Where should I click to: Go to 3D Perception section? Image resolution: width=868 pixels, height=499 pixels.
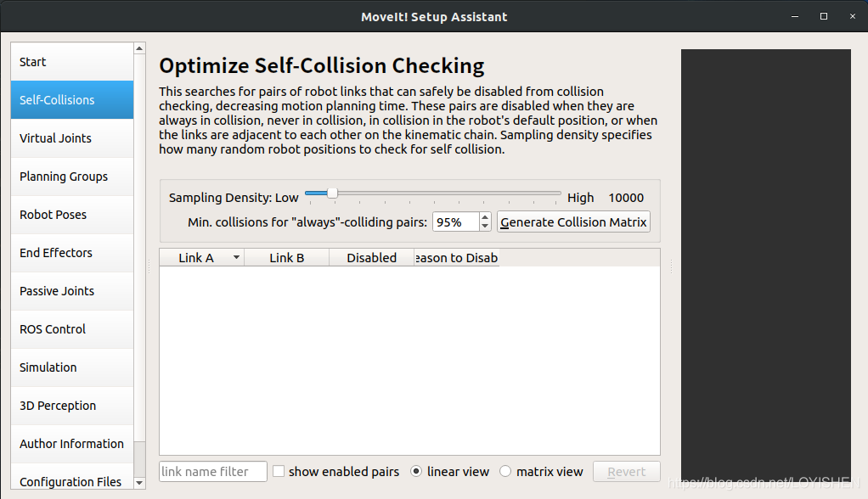tap(72, 405)
